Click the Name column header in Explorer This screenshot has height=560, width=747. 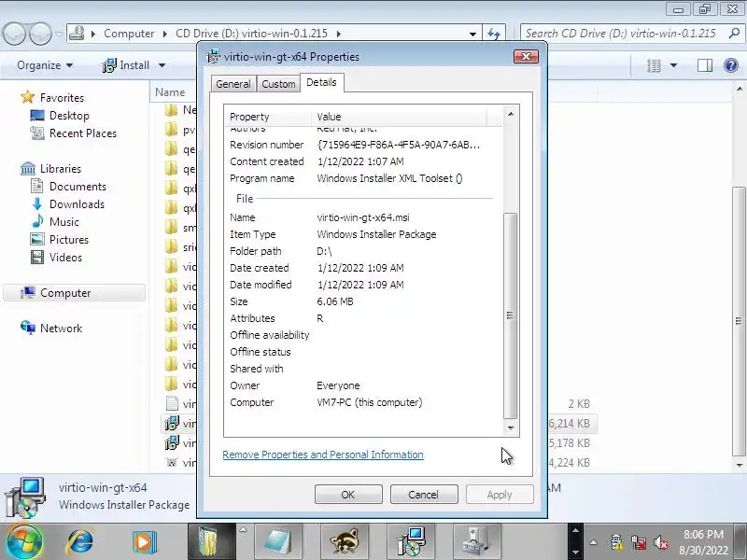[x=170, y=91]
